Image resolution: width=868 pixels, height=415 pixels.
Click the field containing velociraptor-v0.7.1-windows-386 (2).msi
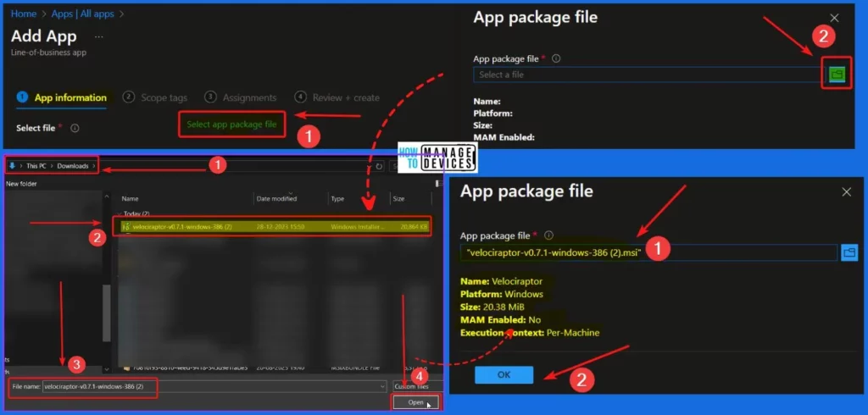pyautogui.click(x=648, y=252)
